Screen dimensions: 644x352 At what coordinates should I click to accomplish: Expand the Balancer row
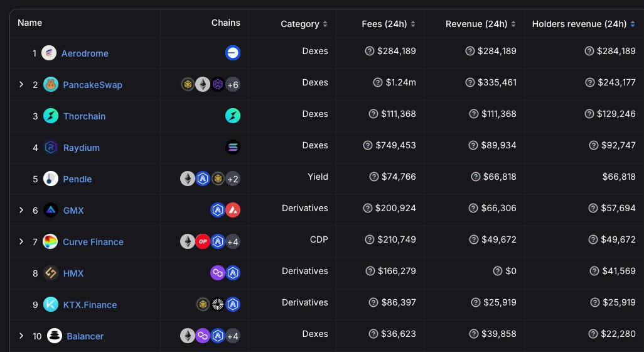pyautogui.click(x=21, y=336)
